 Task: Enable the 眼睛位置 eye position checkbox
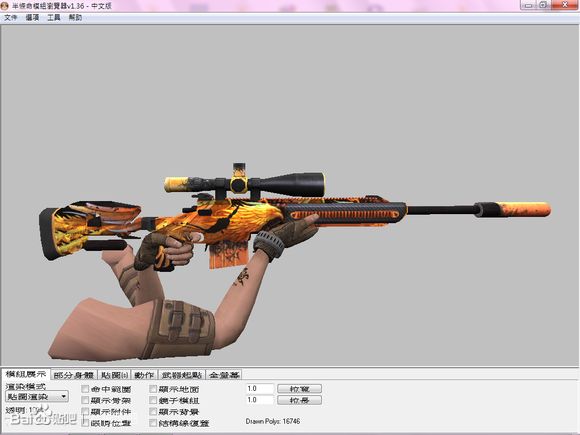(85, 422)
